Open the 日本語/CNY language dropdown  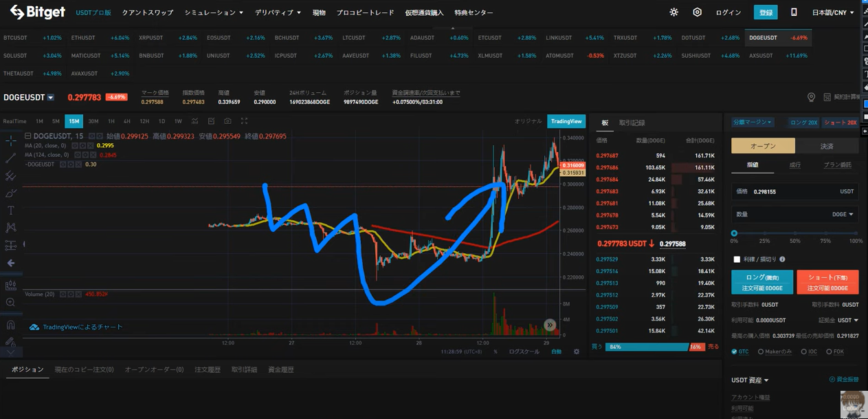click(833, 12)
